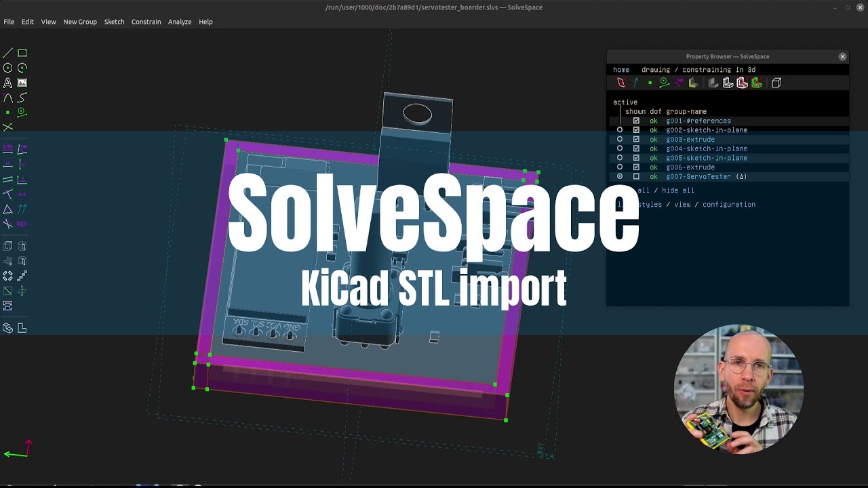Screen dimensions: 868x488
Task: Create Sketch In New Workplane group
Action: pyautogui.click(x=7, y=291)
